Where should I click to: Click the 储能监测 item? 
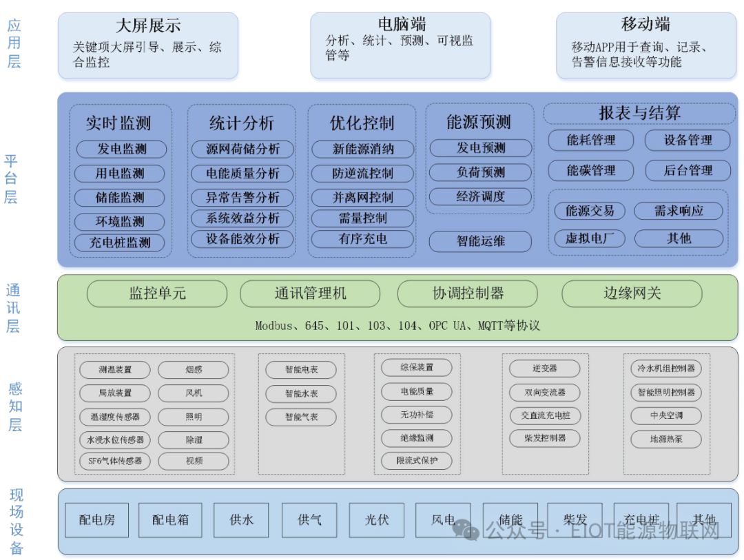pyautogui.click(x=120, y=198)
